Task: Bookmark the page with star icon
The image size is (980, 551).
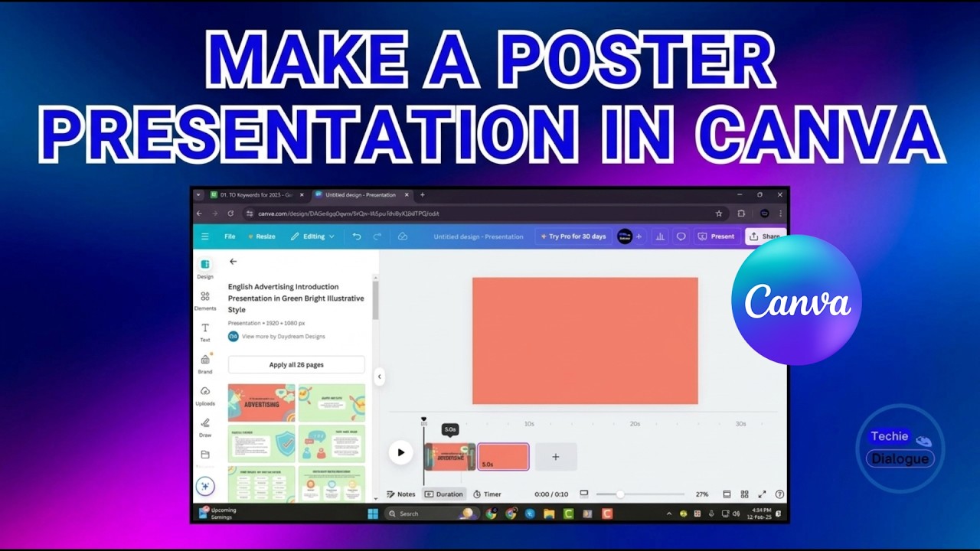Action: pyautogui.click(x=719, y=214)
